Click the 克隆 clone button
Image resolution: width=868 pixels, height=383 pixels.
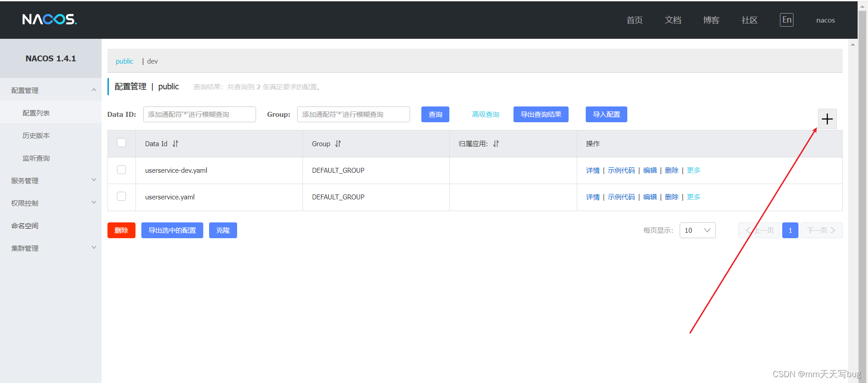coord(223,230)
